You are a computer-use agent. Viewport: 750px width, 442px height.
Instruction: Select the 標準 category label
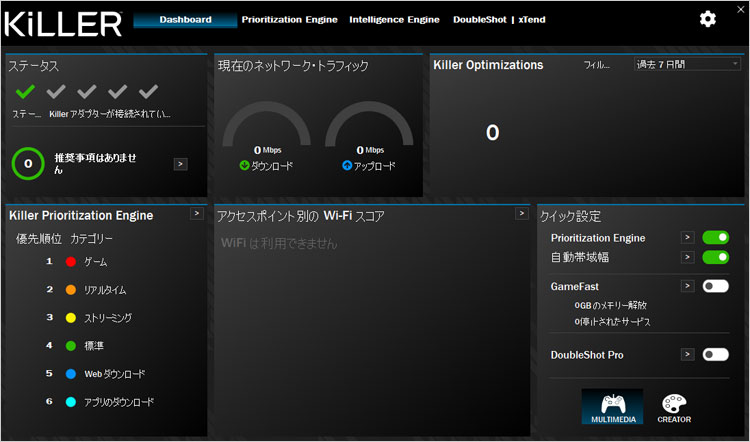[x=94, y=346]
